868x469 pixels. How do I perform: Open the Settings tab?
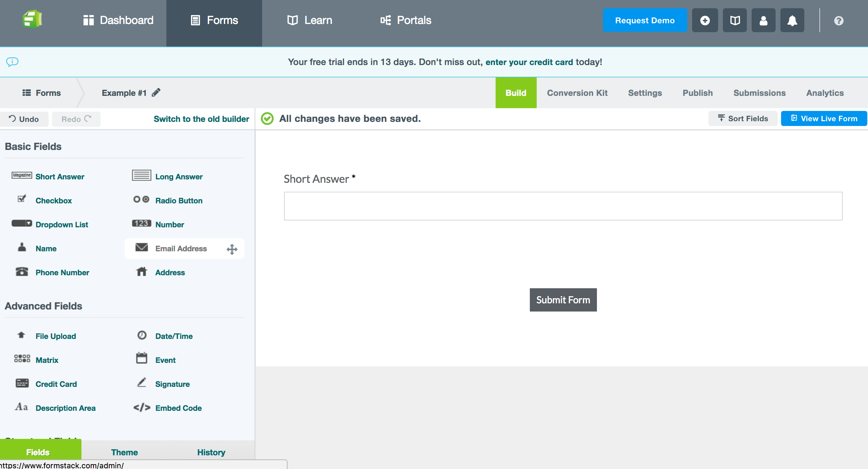(x=645, y=93)
